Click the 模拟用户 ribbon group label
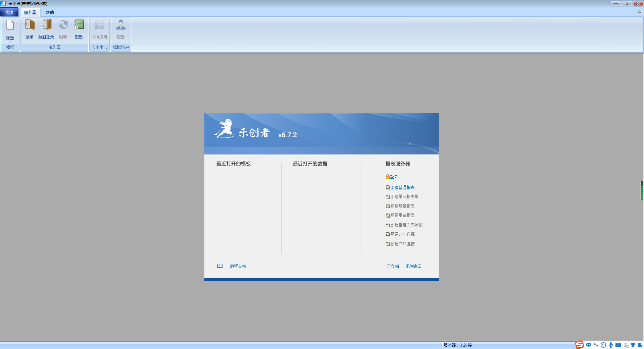 click(x=121, y=47)
